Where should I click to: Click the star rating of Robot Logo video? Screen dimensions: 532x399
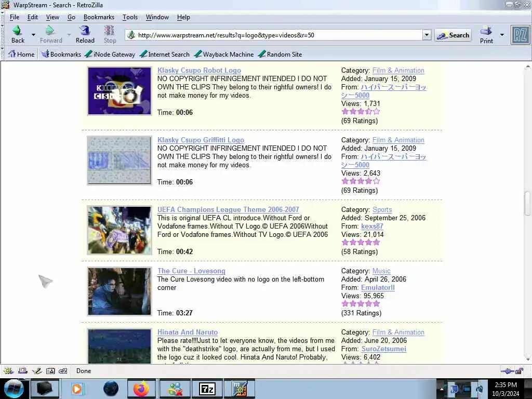coord(361,112)
